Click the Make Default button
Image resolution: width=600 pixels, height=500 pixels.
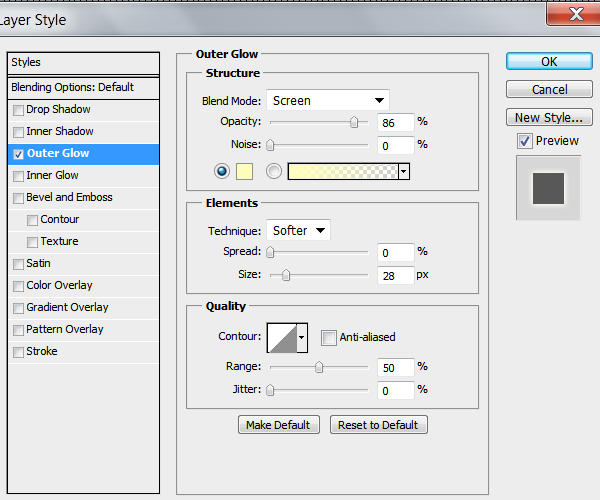pyautogui.click(x=279, y=425)
